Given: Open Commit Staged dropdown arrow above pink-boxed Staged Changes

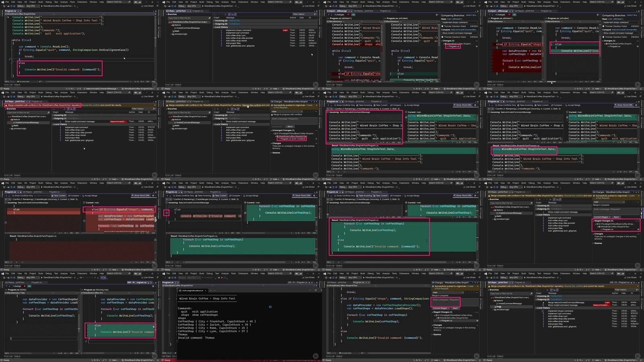Looking at the screenshot, I should pyautogui.click(x=610, y=217).
